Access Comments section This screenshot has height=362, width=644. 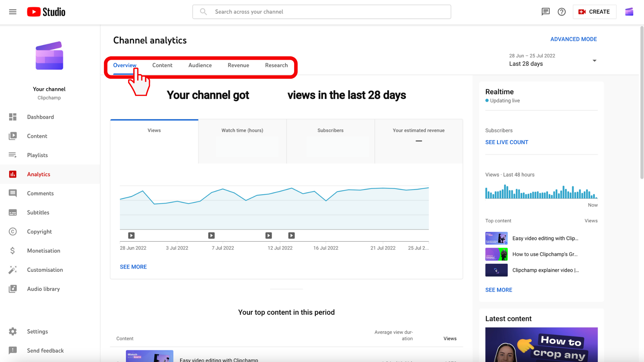click(40, 193)
